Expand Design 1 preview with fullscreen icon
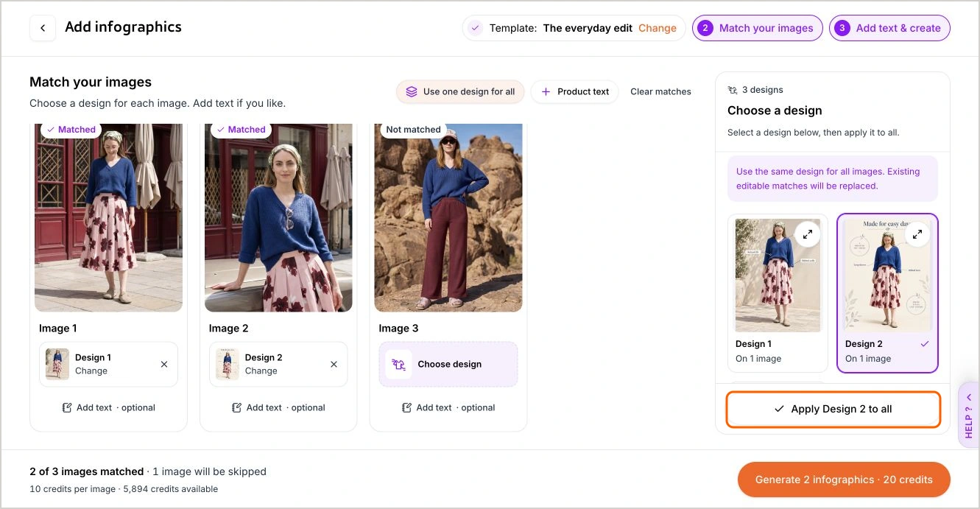 click(808, 234)
